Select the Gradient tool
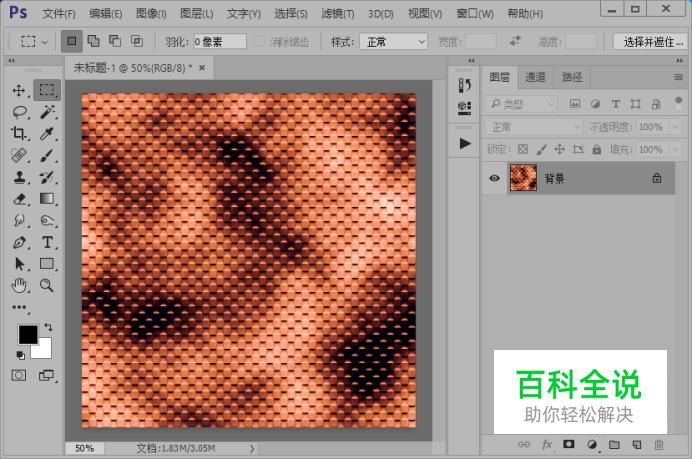This screenshot has height=459, width=692. pos(47,199)
